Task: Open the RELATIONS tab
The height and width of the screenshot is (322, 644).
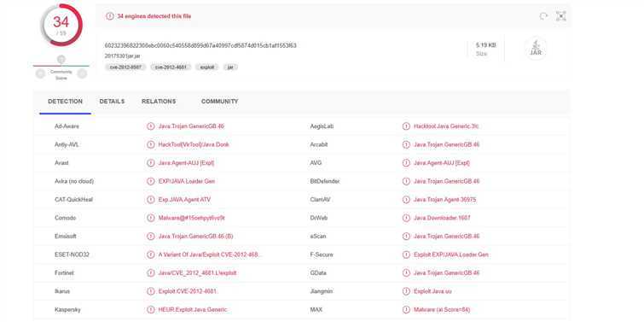Action: [159, 101]
